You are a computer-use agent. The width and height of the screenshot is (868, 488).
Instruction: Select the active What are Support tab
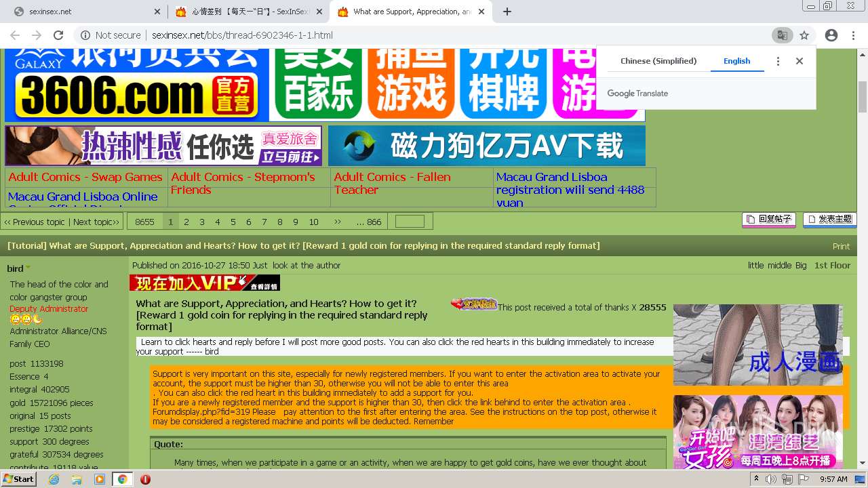[411, 12]
